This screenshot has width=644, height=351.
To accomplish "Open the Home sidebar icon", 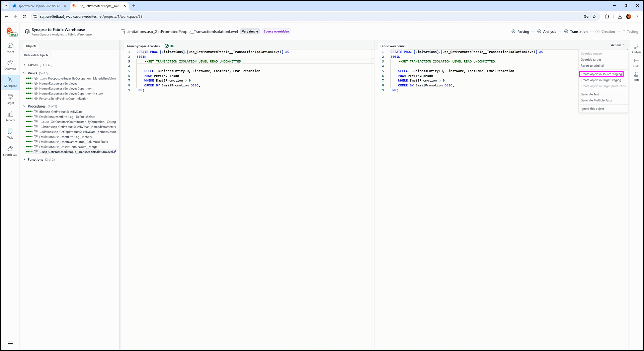I will pos(10,47).
